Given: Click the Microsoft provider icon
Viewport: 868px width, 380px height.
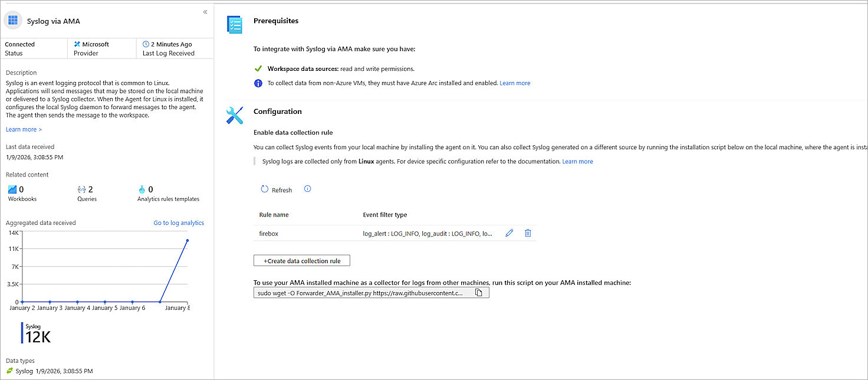Looking at the screenshot, I should pyautogui.click(x=77, y=44).
